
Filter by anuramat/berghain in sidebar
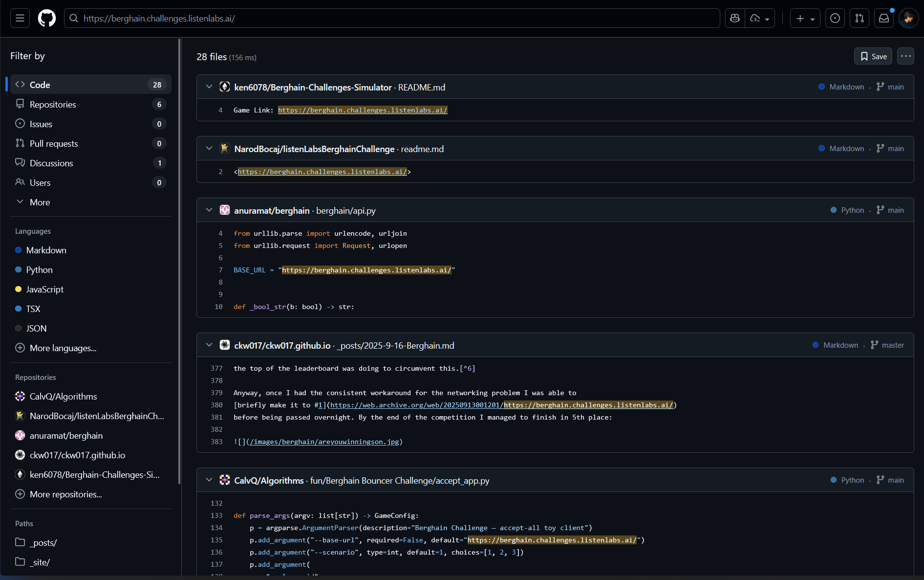(x=91, y=435)
